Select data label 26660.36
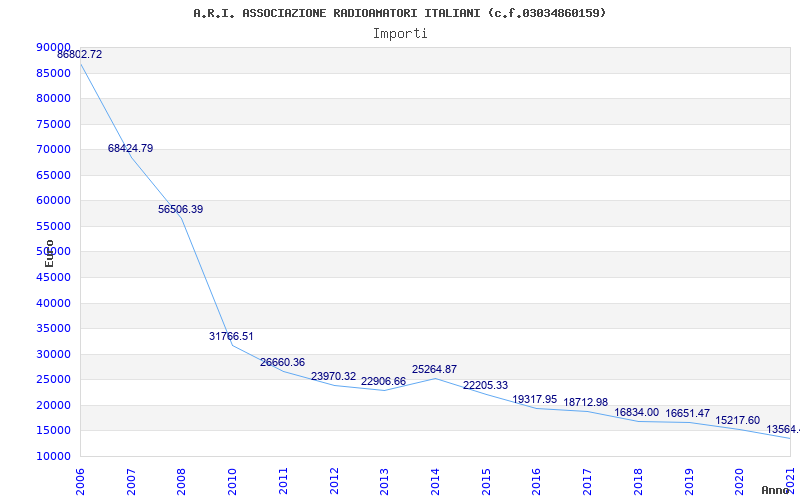 coord(282,362)
